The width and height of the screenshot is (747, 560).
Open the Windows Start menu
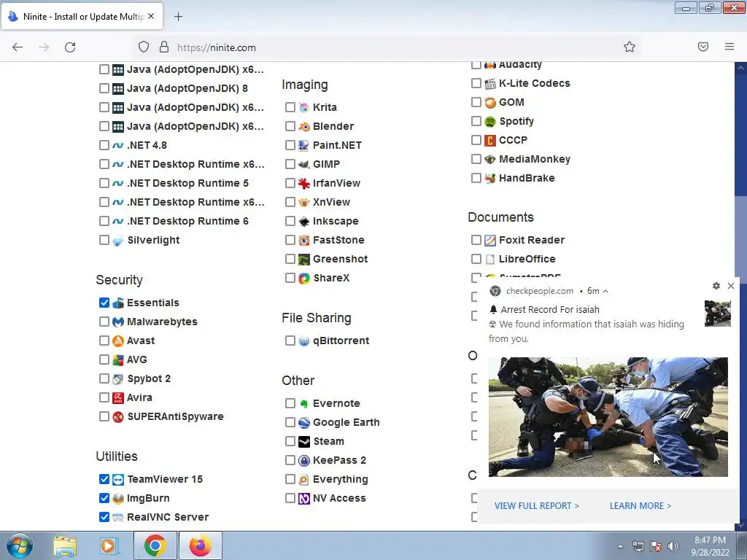click(18, 545)
